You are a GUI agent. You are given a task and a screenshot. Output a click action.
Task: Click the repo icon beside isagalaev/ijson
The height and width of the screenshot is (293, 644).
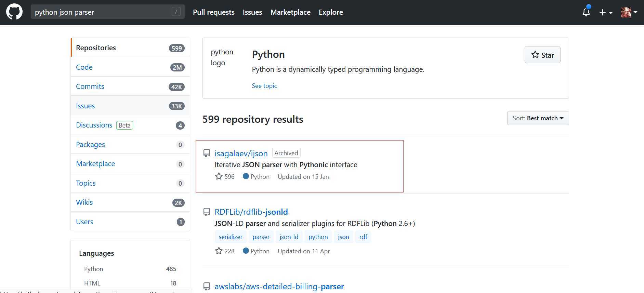point(207,153)
